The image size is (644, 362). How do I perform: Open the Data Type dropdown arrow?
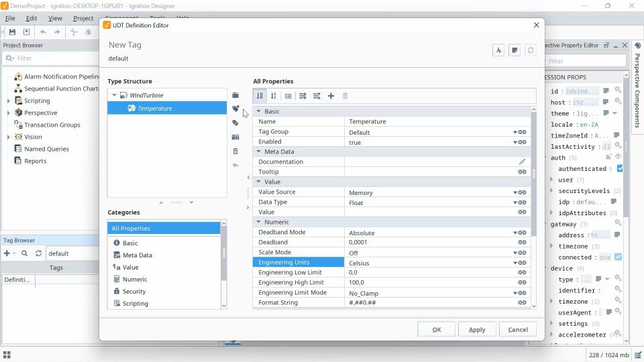515,202
